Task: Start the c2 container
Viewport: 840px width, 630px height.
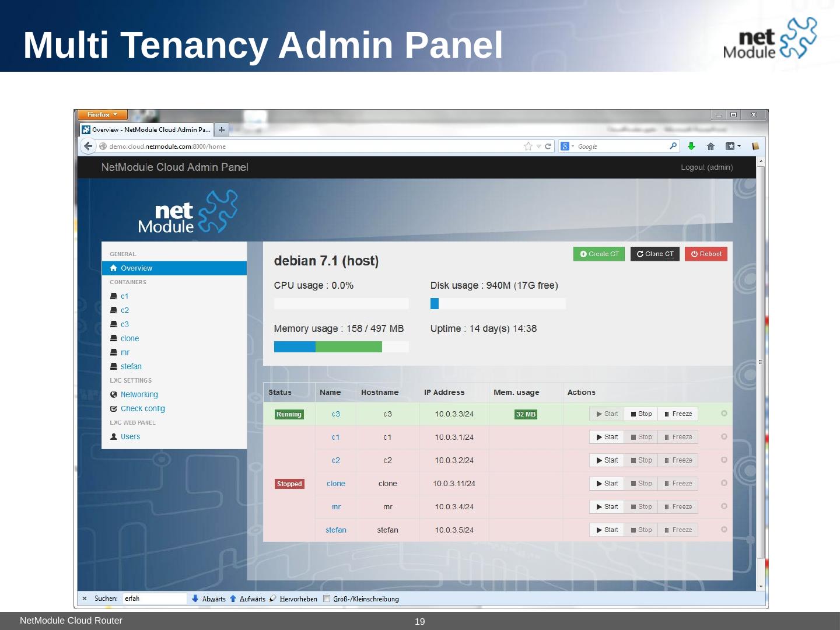Action: 607,460
